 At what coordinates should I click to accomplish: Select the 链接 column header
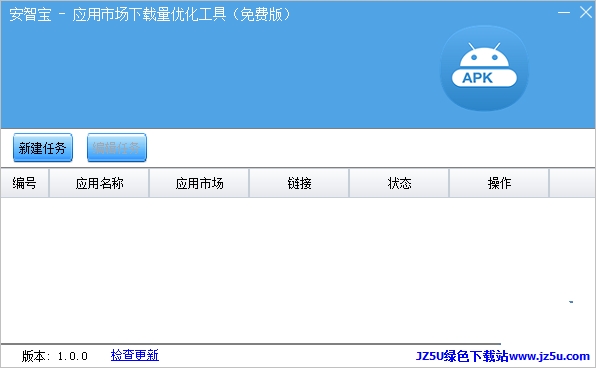[299, 183]
